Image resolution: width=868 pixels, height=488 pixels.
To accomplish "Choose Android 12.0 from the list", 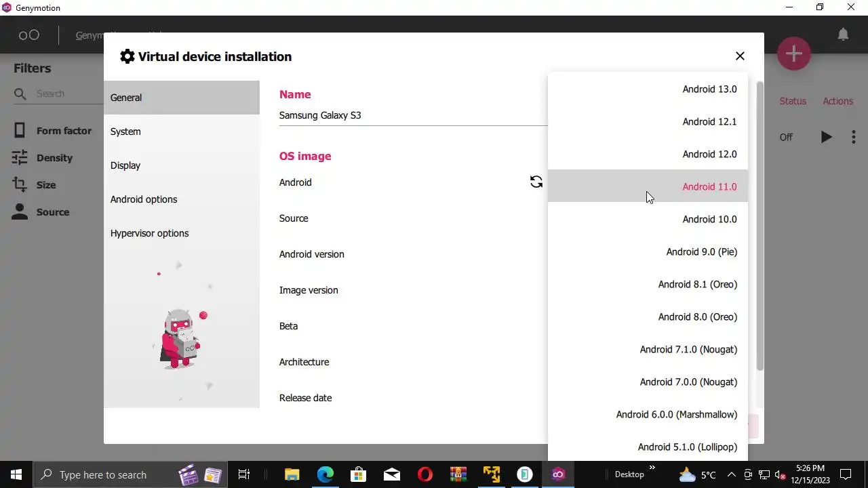I will (x=648, y=154).
